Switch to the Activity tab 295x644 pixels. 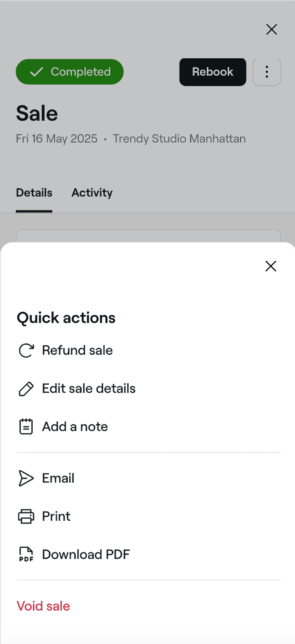point(92,193)
